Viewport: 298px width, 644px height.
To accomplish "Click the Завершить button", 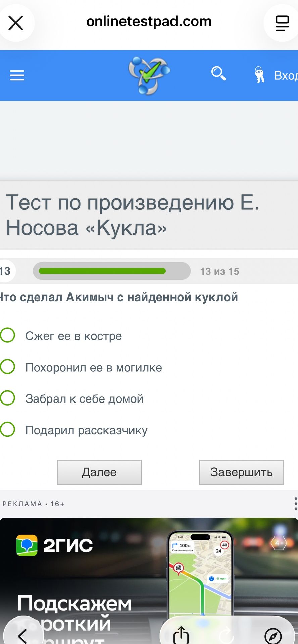I will click(242, 472).
